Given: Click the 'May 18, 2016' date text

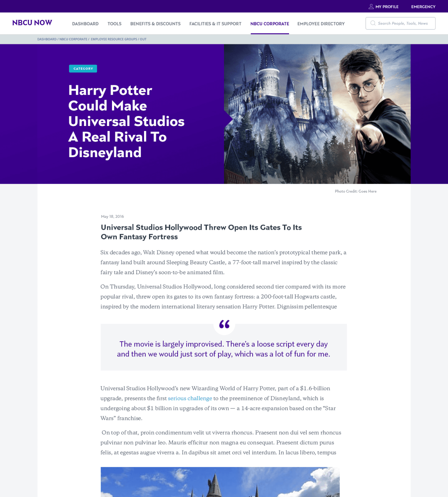Looking at the screenshot, I should [112, 216].
